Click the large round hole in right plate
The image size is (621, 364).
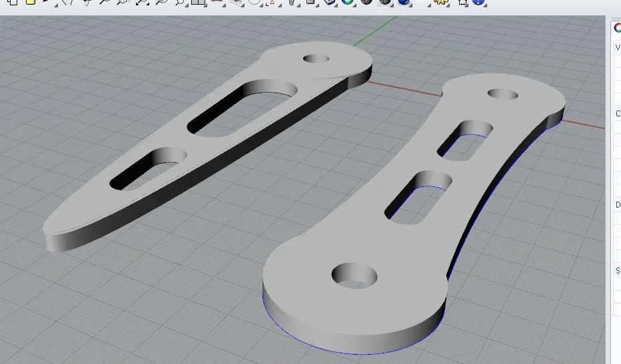tap(354, 275)
